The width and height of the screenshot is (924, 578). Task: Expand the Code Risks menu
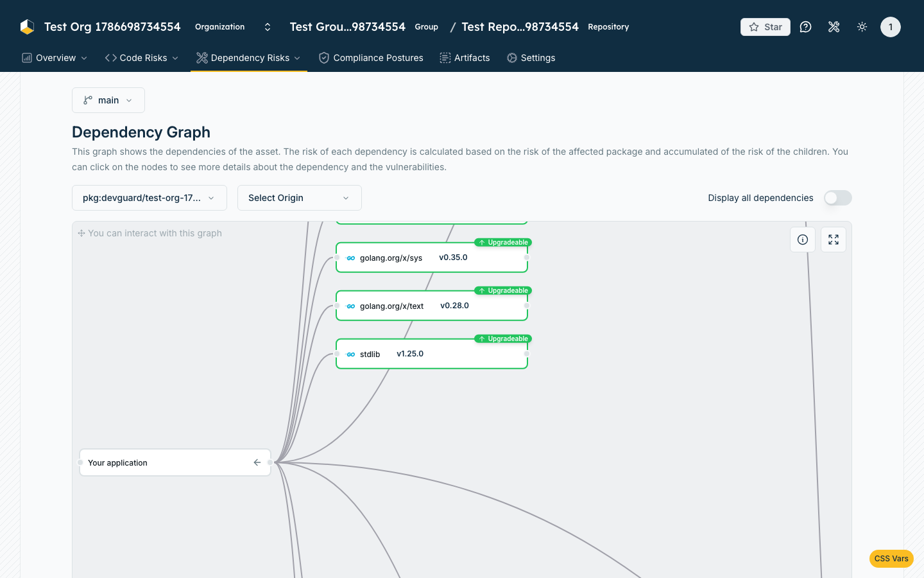(x=142, y=58)
